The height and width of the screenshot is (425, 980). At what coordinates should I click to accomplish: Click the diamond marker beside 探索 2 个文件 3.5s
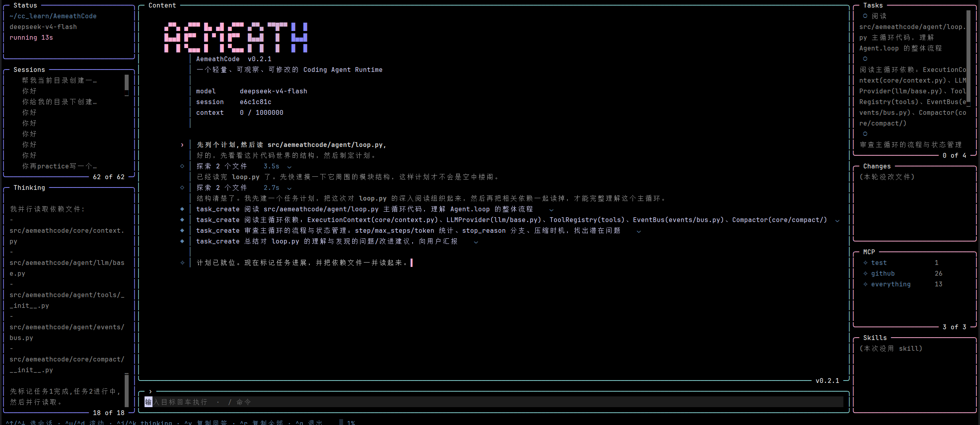point(182,166)
